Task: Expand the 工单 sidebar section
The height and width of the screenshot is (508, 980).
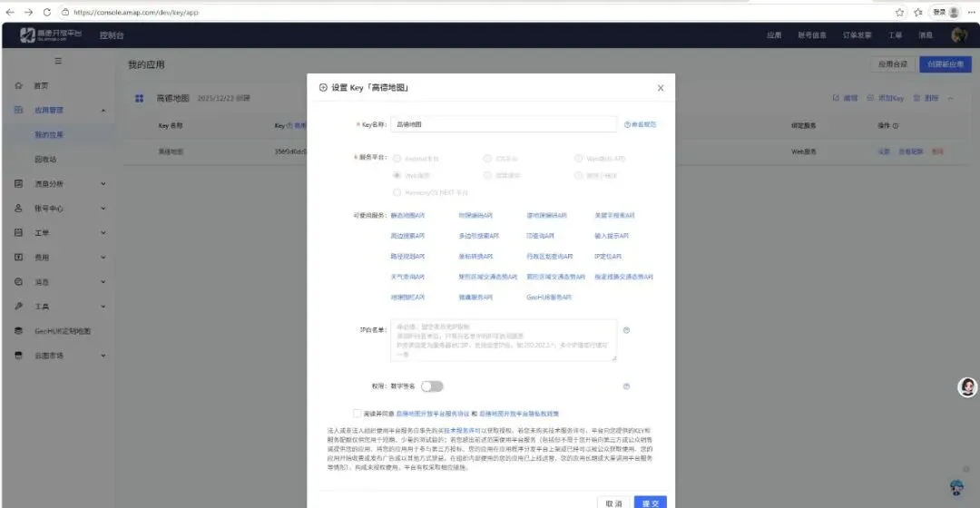Action: 103,232
